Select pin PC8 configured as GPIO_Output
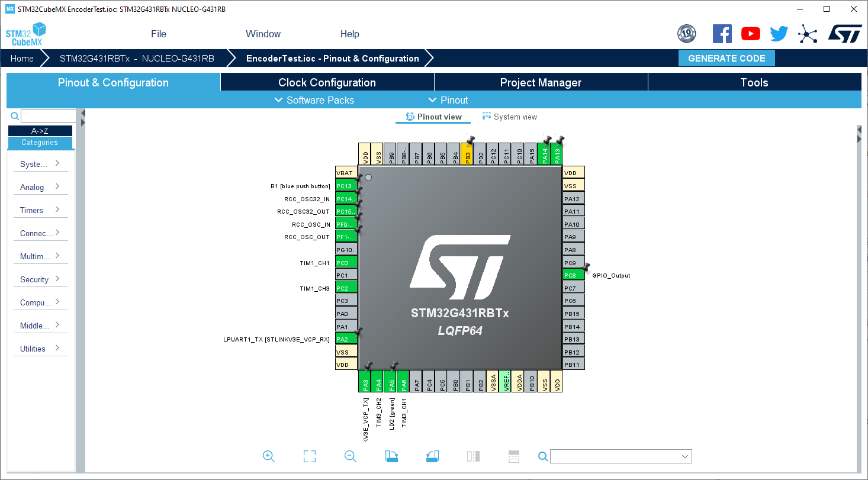Viewport: 868px width, 480px height. pyautogui.click(x=573, y=275)
